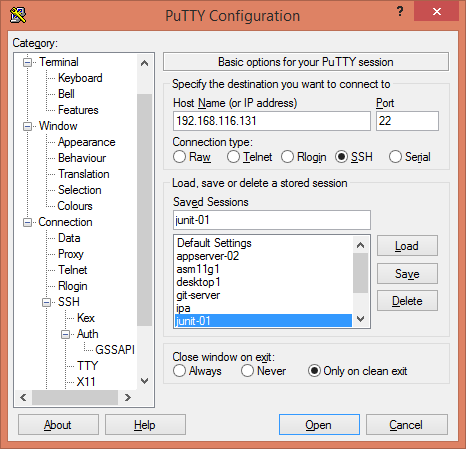Viewport: 466px width, 449px height.
Task: Open the Proxy category
Action: coord(71,254)
